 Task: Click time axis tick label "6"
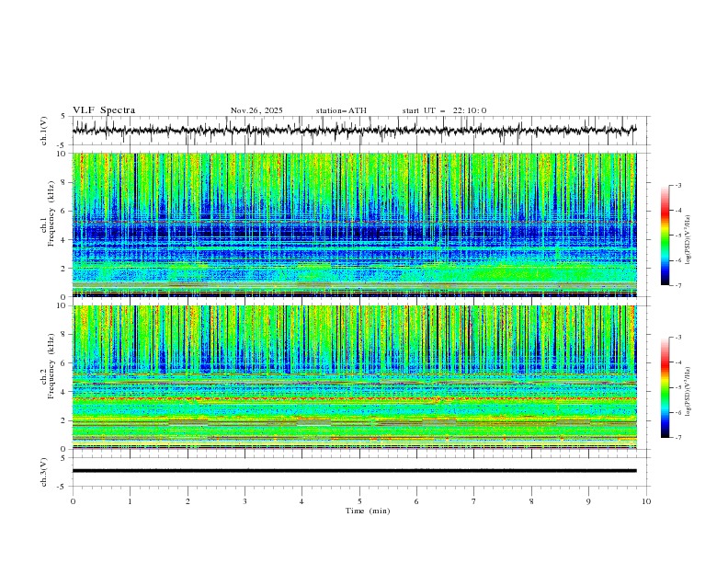pyautogui.click(x=416, y=501)
